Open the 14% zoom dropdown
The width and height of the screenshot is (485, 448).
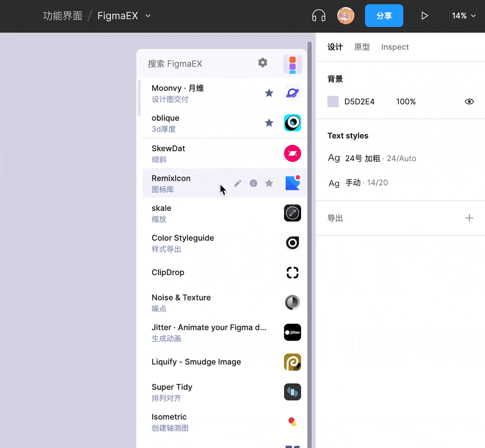point(464,16)
